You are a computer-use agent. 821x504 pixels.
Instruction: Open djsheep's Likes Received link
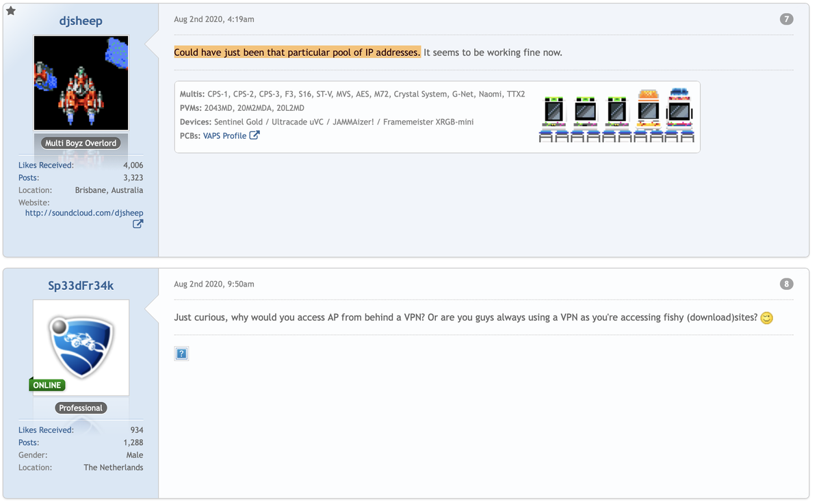46,165
